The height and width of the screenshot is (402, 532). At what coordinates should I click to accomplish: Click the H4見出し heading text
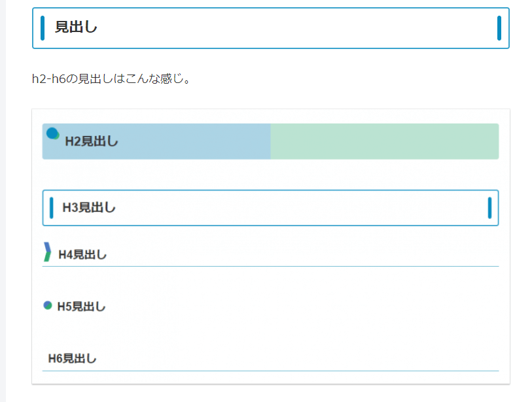82,255
